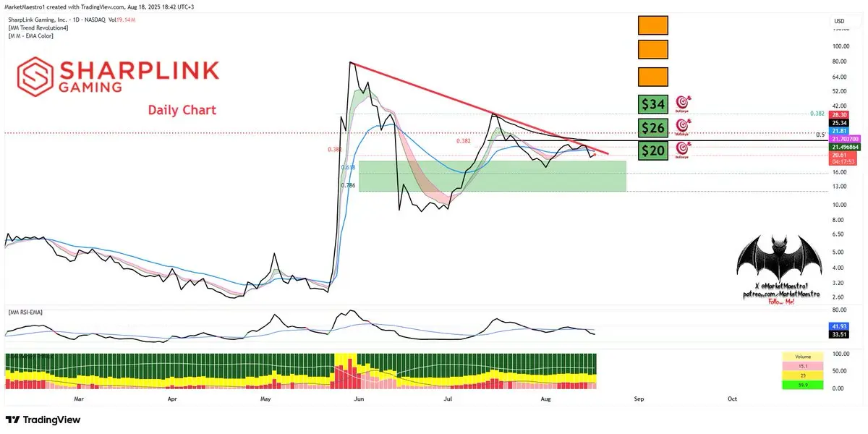This screenshot has width=868, height=434.
Task: Select the $26 price target box
Action: [x=652, y=127]
